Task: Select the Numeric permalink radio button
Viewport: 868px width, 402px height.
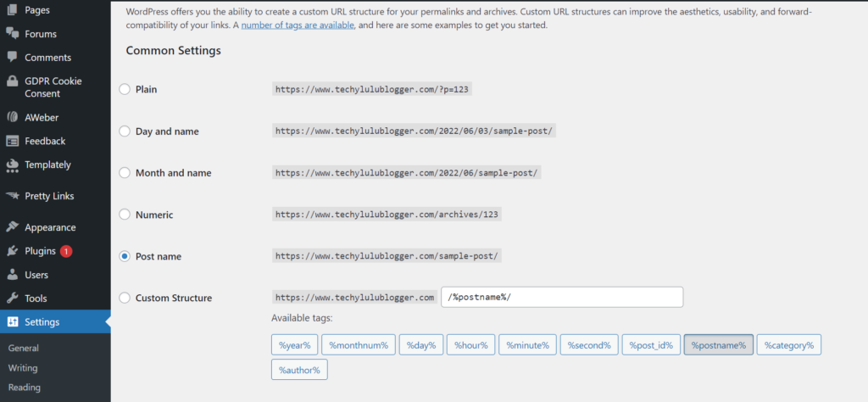Action: (x=125, y=215)
